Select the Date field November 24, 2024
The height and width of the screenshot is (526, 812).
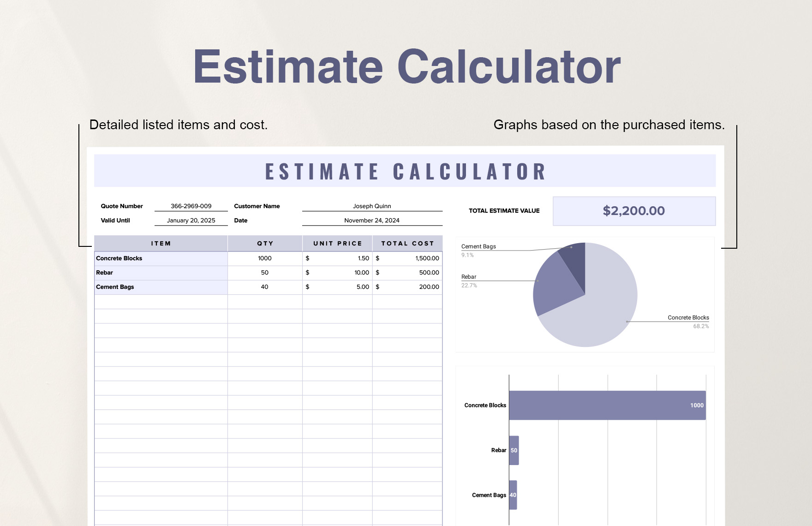point(372,221)
